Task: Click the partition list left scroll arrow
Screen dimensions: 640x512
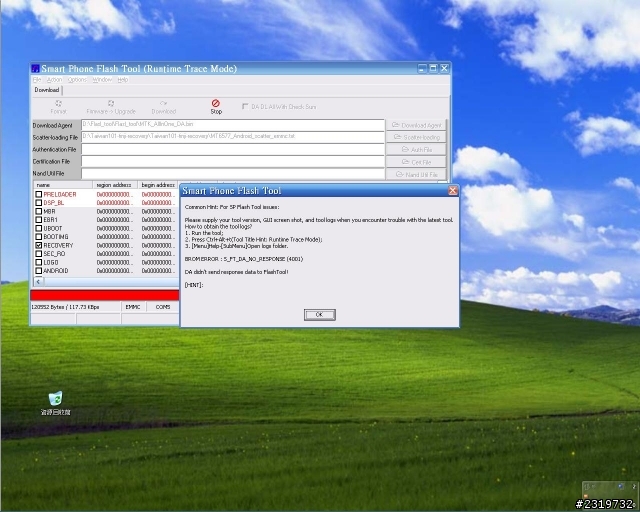Action: pos(38,281)
